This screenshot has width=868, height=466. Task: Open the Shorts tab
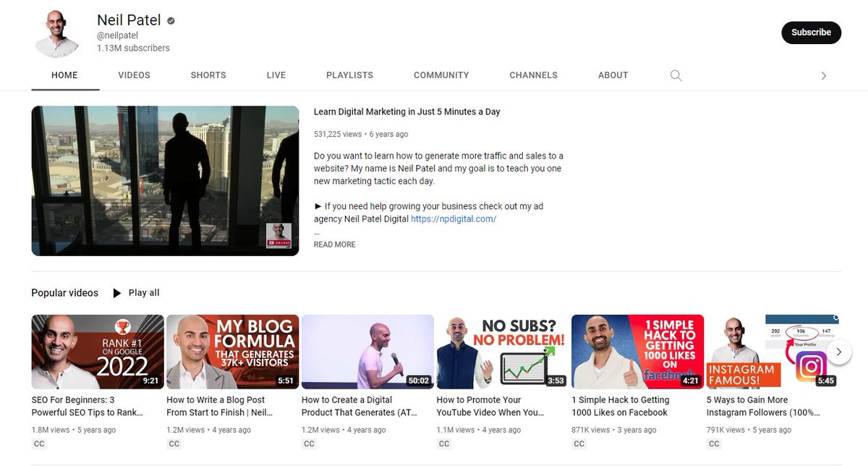(208, 75)
